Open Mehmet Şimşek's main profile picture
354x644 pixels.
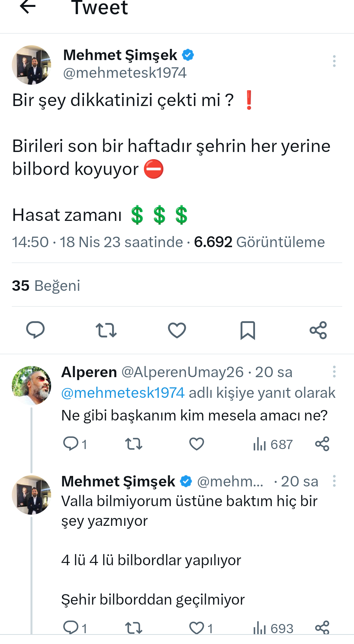pyautogui.click(x=31, y=65)
